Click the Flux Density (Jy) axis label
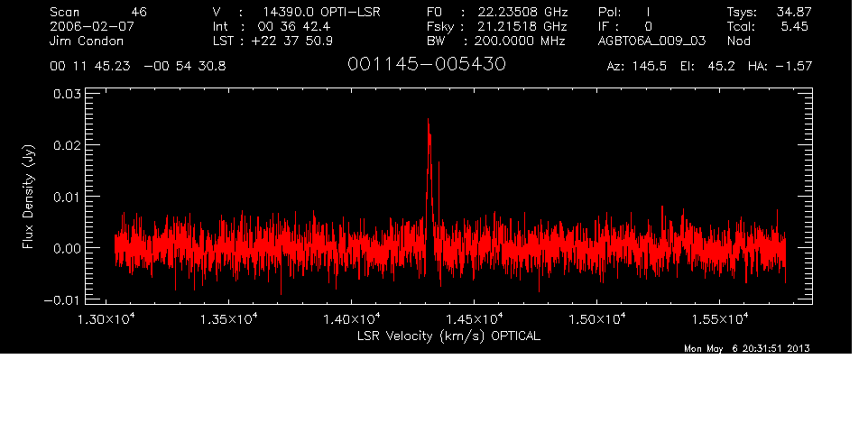 (x=28, y=197)
